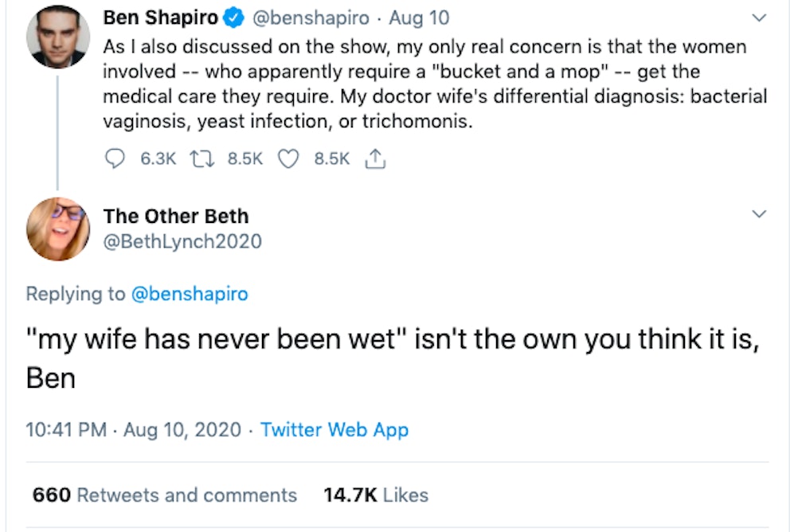Open The Other Beth's avatar
Screen dimensions: 790x532
[x=57, y=229]
